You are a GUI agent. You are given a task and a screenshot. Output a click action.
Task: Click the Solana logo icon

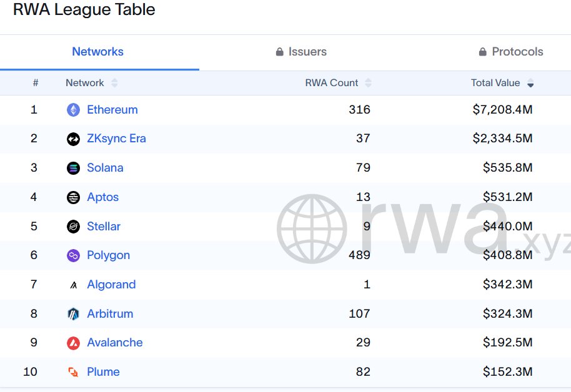(x=73, y=168)
